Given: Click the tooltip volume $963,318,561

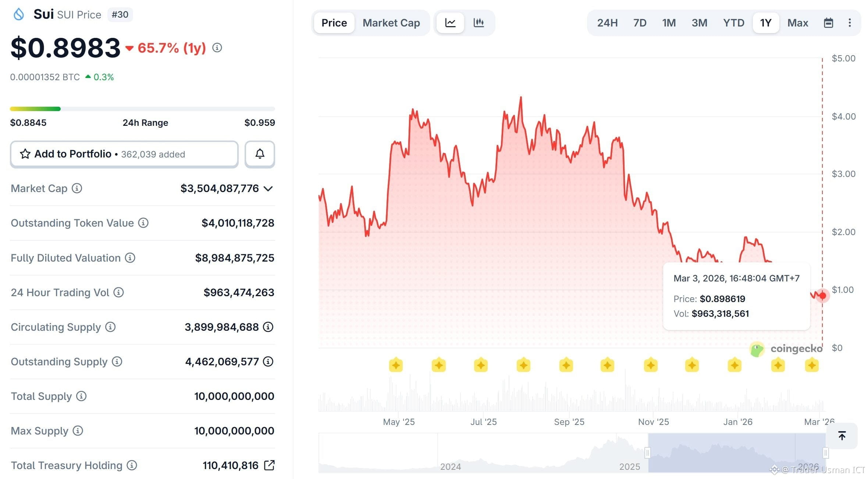Looking at the screenshot, I should tap(720, 313).
